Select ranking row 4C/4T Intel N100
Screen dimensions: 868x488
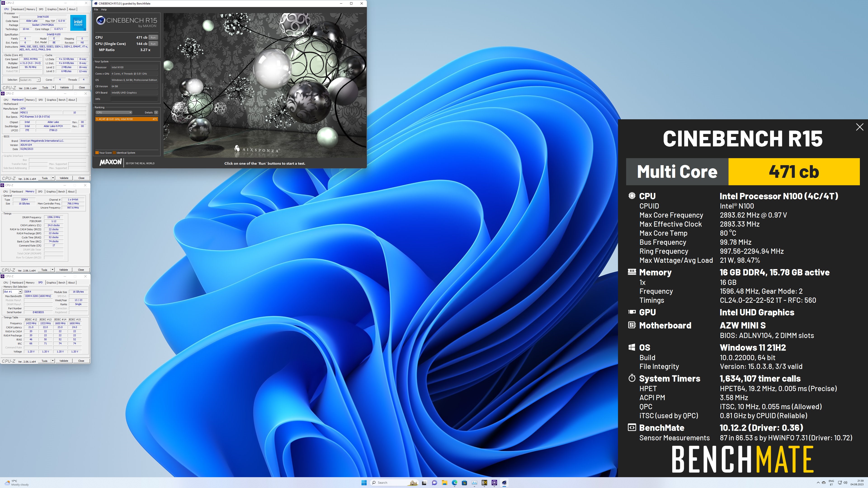[127, 119]
